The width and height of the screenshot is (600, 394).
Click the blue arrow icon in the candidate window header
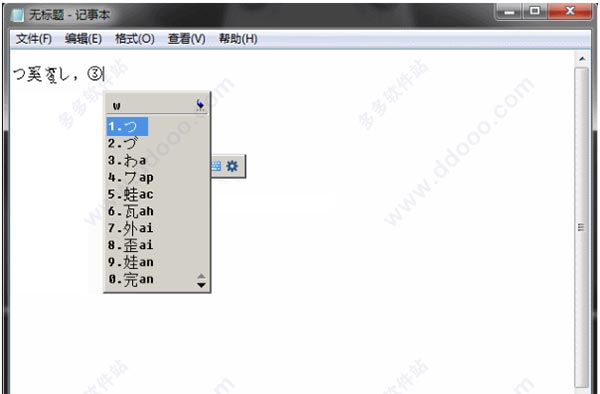click(200, 104)
